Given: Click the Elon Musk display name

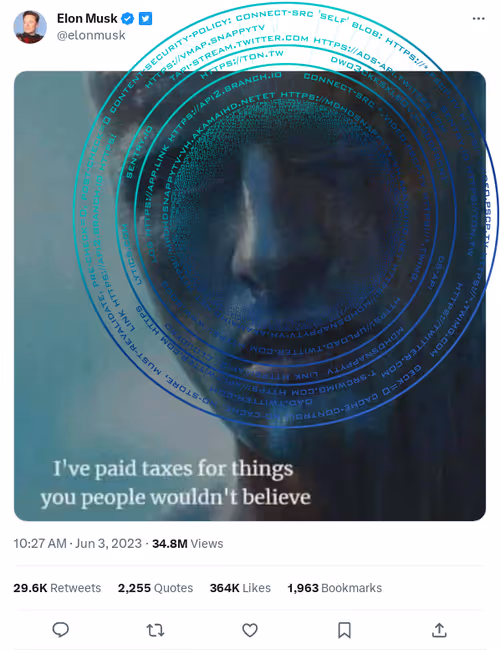Looking at the screenshot, I should [x=87, y=19].
